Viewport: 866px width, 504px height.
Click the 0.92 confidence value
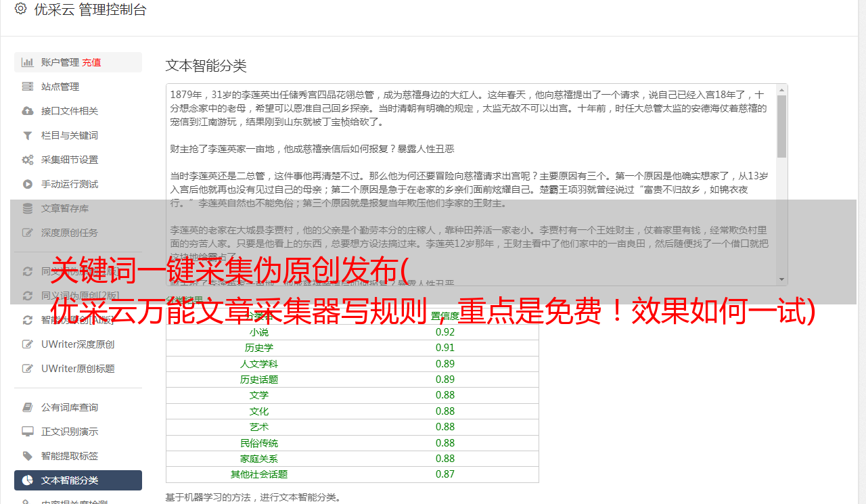point(445,332)
